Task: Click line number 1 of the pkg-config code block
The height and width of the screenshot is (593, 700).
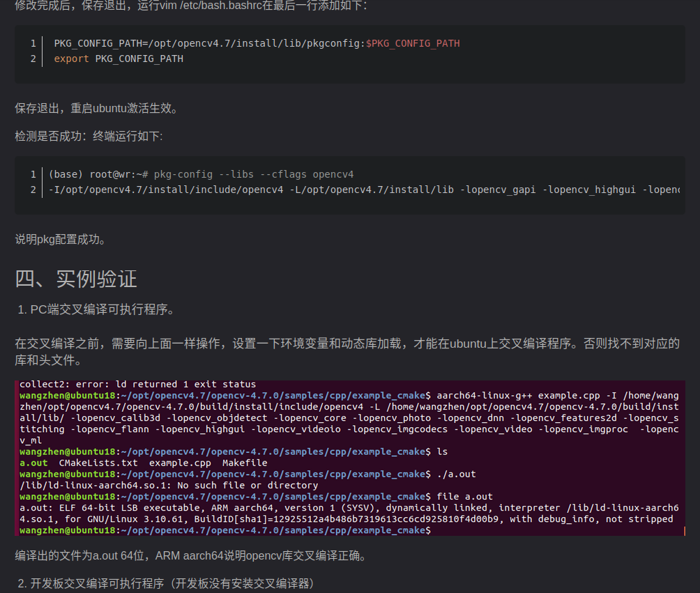Action: click(x=32, y=174)
